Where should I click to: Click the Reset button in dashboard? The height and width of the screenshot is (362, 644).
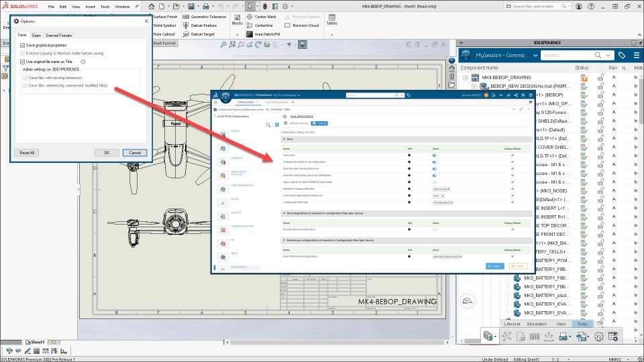click(519, 266)
